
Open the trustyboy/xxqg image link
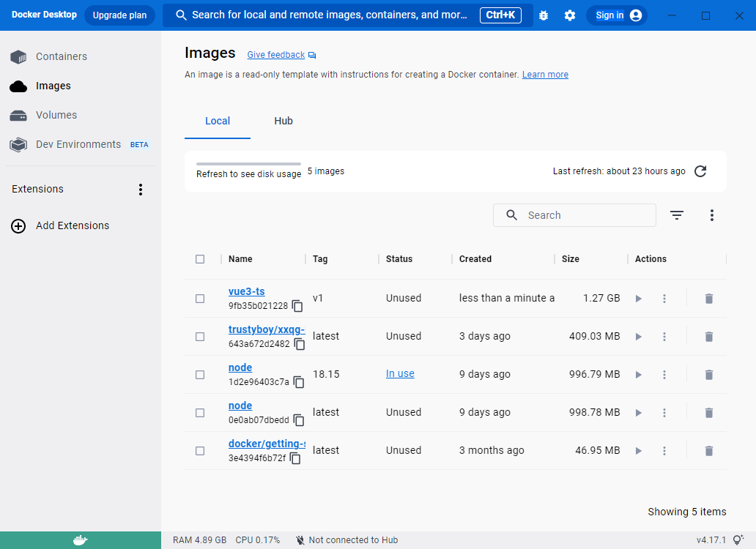267,329
